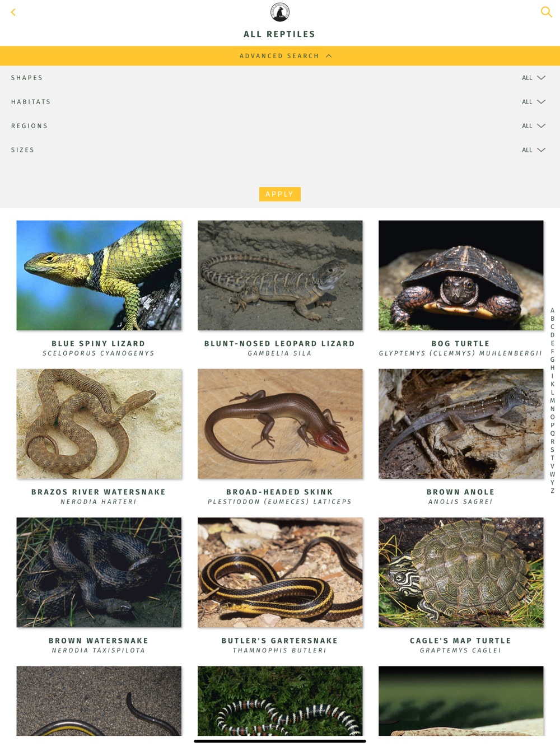Tap the app logo at top

(280, 12)
